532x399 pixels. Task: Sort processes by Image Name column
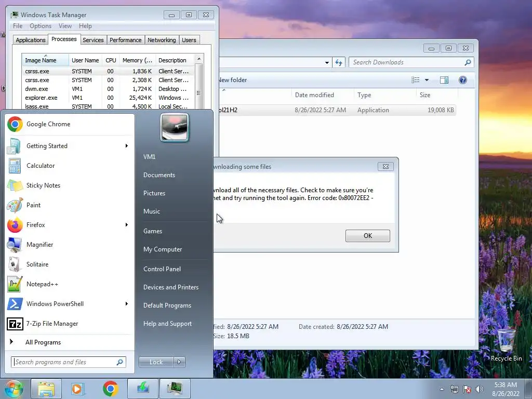46,60
